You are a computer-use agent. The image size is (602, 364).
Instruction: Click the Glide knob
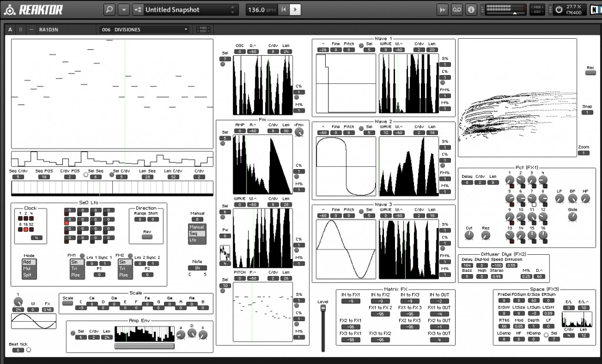pyautogui.click(x=573, y=217)
